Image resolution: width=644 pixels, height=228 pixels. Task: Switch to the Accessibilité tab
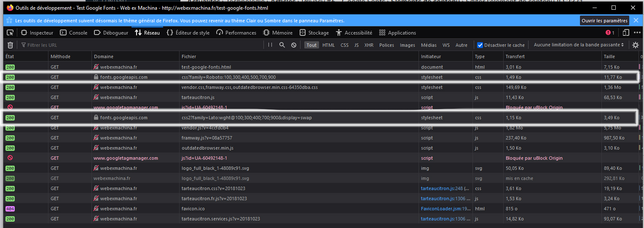coord(354,32)
